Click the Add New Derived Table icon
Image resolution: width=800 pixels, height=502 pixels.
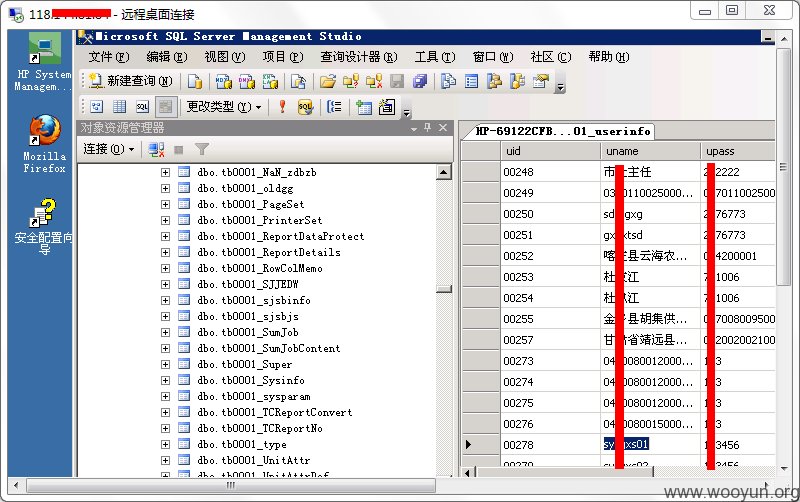click(387, 107)
